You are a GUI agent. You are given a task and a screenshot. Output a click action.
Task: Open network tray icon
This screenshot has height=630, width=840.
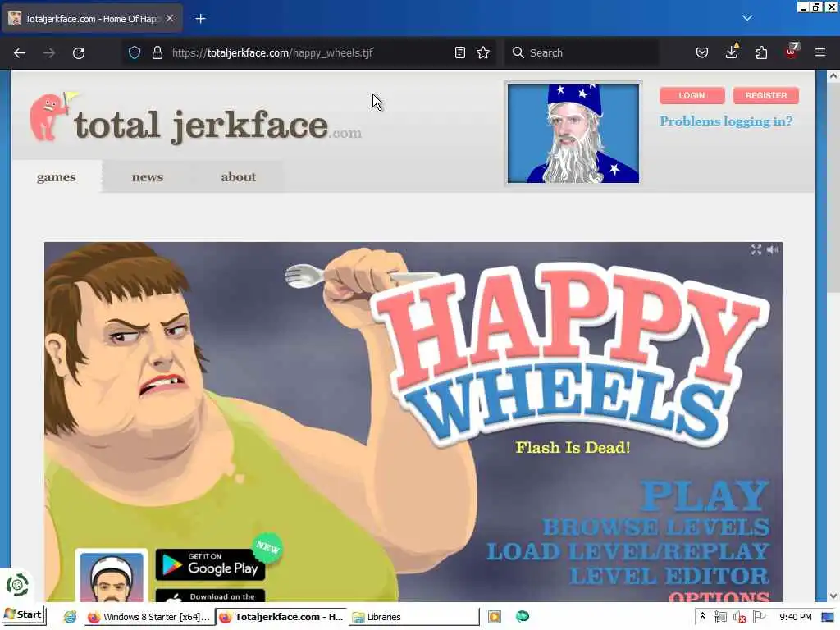click(x=720, y=617)
